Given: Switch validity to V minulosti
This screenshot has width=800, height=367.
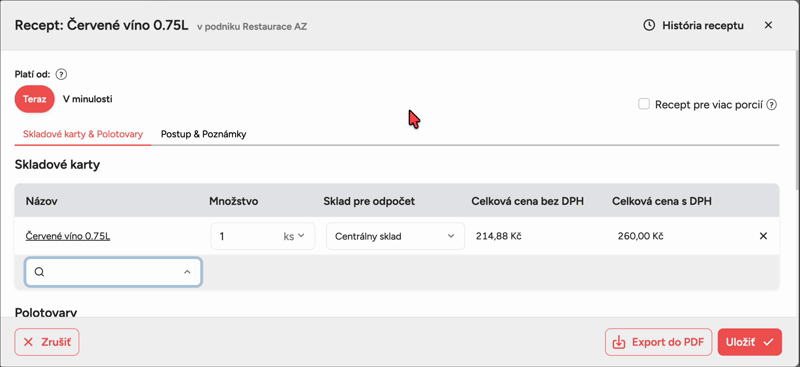Looking at the screenshot, I should pyautogui.click(x=88, y=99).
